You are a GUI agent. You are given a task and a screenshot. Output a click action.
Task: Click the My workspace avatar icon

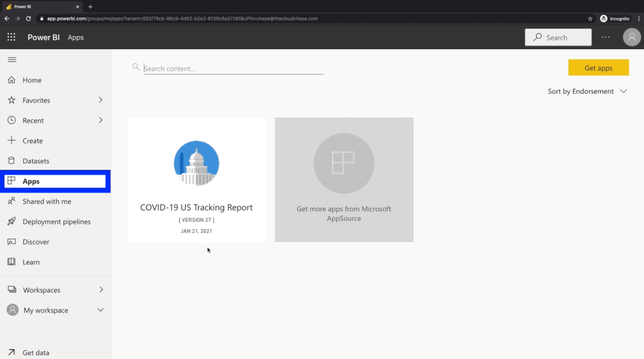pos(13,310)
